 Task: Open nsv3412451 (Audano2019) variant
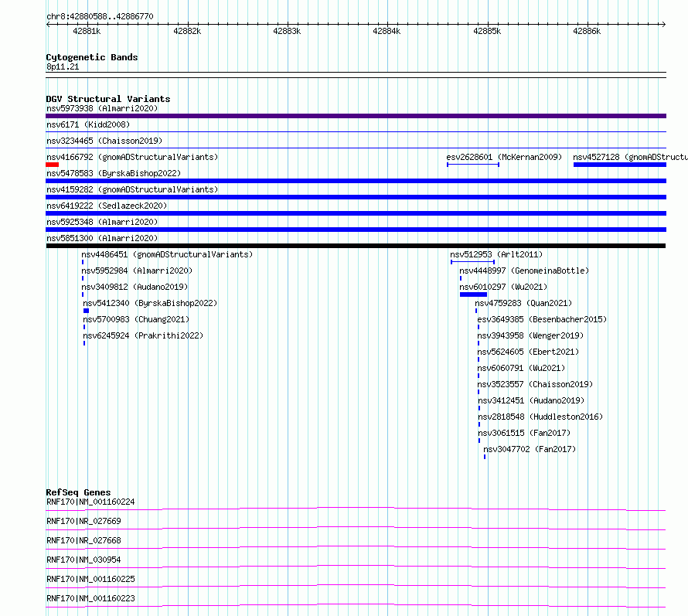[531, 400]
